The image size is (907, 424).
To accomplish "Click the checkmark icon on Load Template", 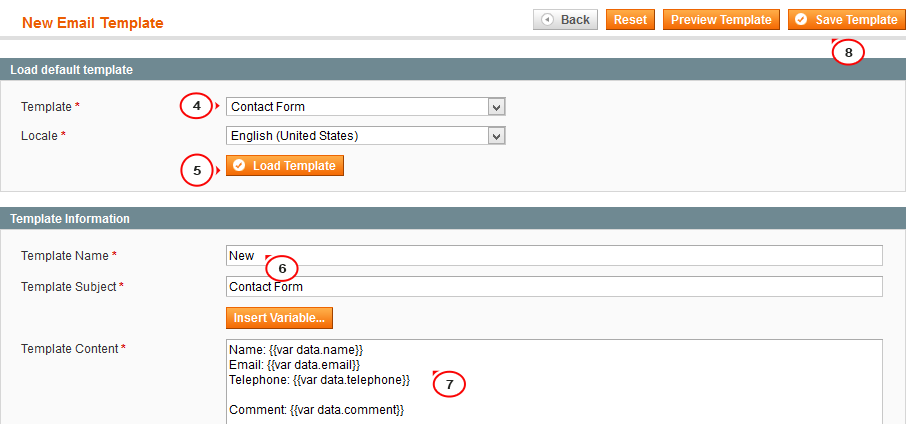I will pyautogui.click(x=239, y=166).
